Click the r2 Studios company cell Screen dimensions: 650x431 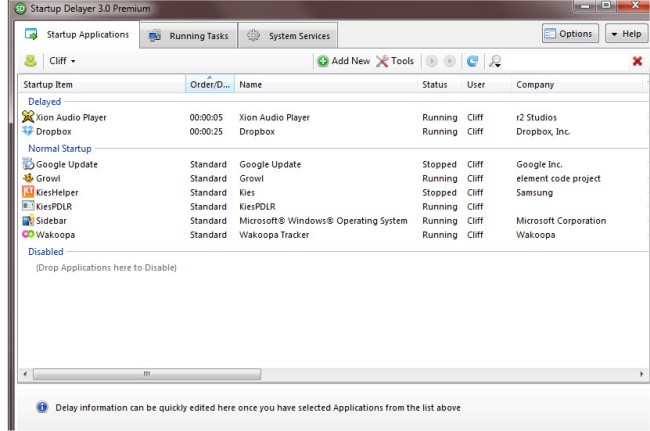pyautogui.click(x=536, y=117)
